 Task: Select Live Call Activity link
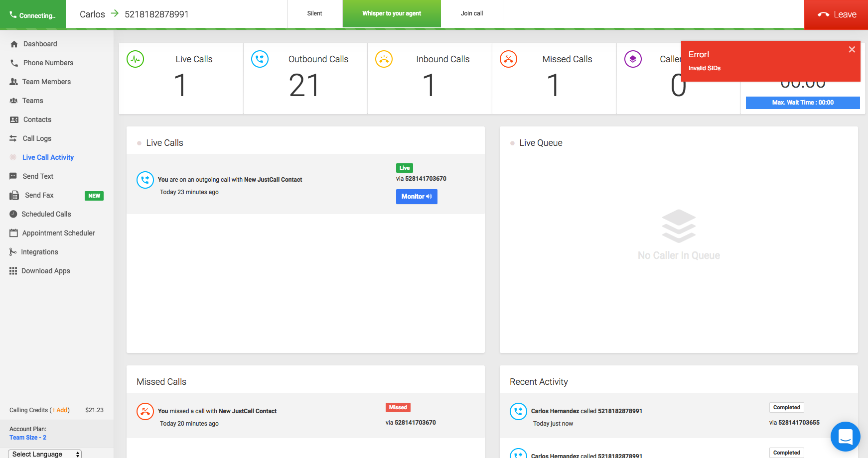tap(48, 157)
